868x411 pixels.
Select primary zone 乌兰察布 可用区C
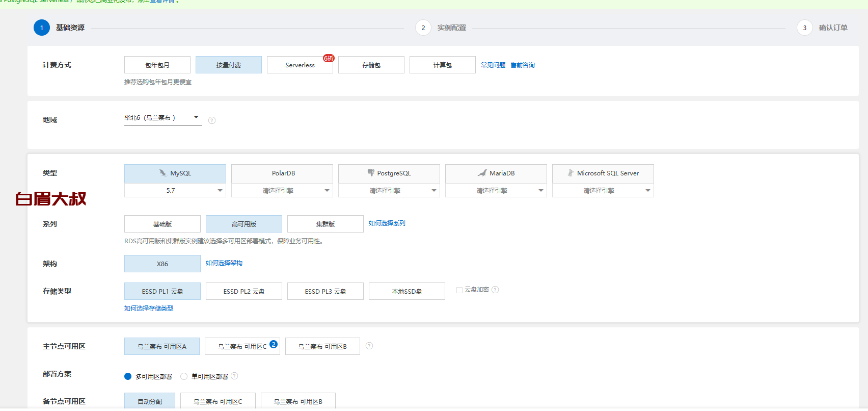(242, 346)
